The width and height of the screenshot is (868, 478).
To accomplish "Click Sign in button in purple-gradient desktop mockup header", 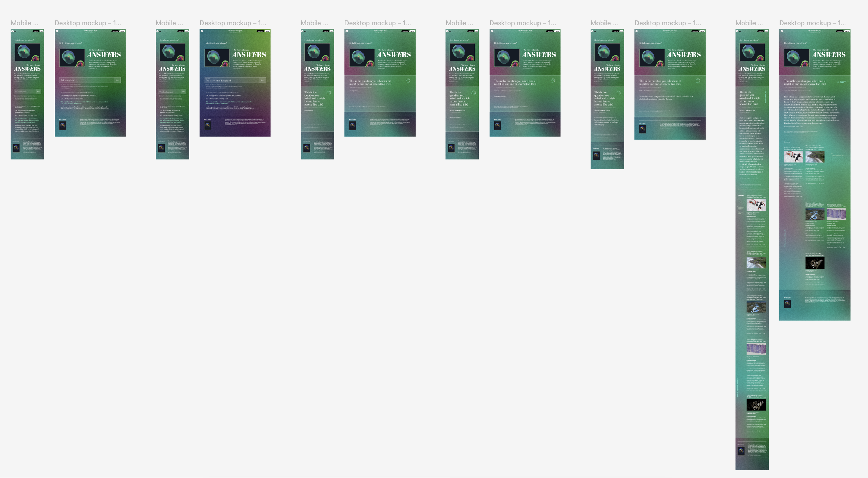I will pos(267,31).
